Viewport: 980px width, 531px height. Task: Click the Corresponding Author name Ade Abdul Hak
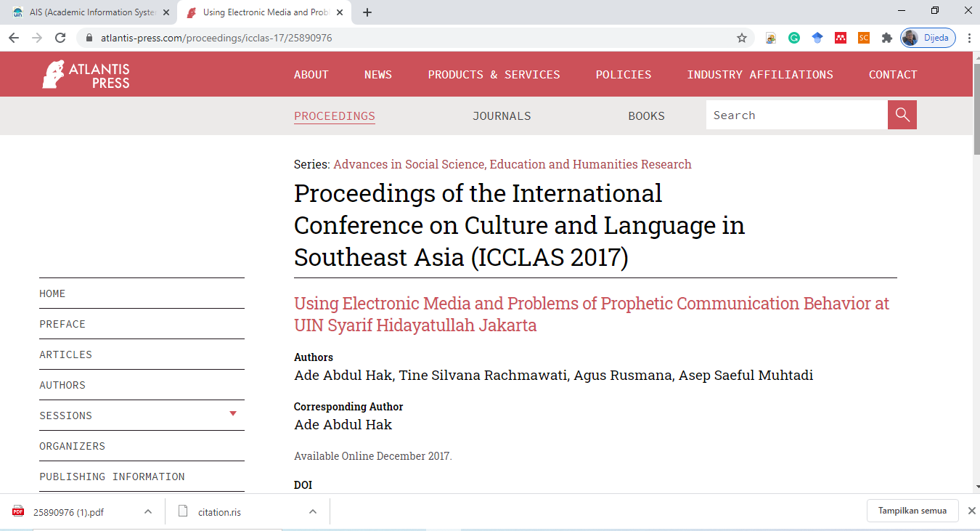(343, 425)
